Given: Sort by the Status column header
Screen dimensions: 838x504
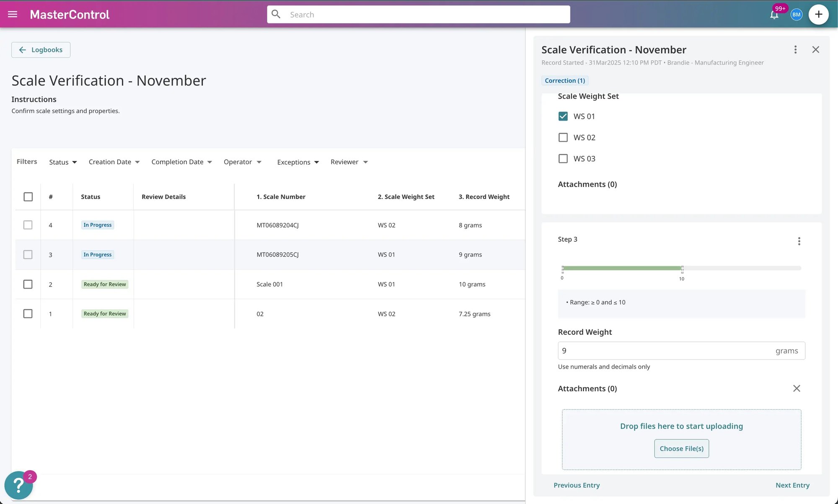Looking at the screenshot, I should click(x=91, y=196).
